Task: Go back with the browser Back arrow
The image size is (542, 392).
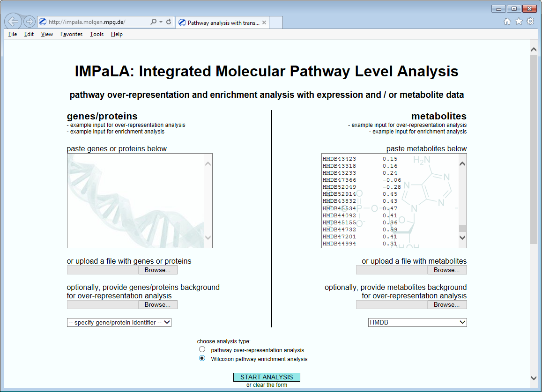Action: 13,22
